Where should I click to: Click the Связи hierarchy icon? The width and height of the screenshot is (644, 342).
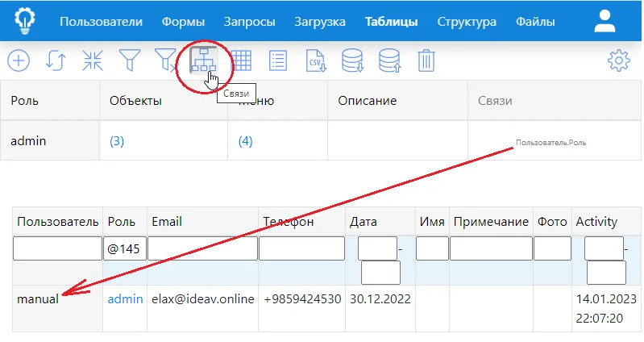click(x=203, y=60)
